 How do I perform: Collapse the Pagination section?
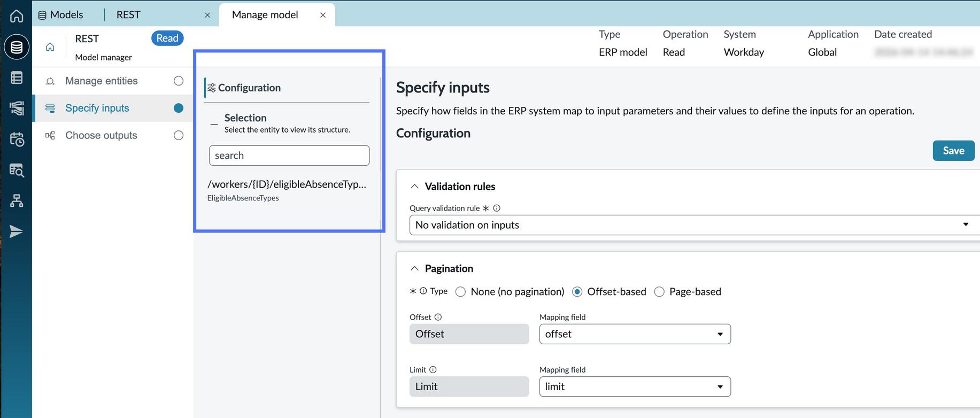(414, 268)
